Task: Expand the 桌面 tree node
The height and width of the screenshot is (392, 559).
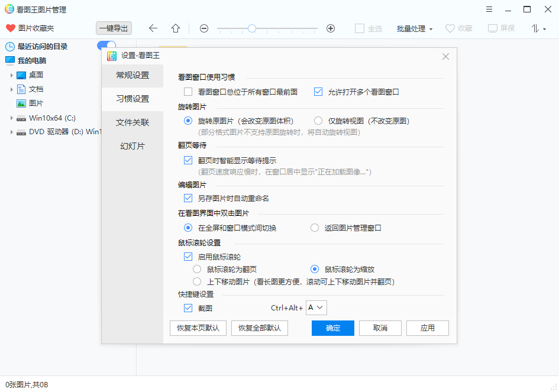Action: click(12, 74)
